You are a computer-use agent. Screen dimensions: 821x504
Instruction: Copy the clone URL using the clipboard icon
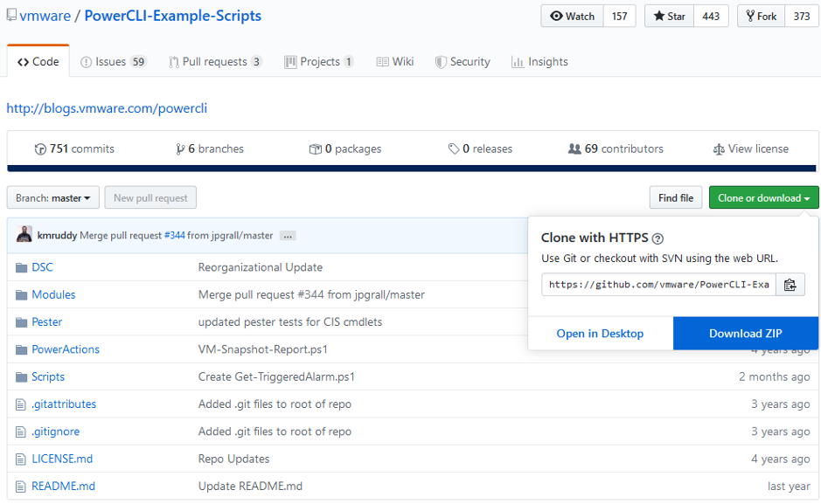(790, 284)
